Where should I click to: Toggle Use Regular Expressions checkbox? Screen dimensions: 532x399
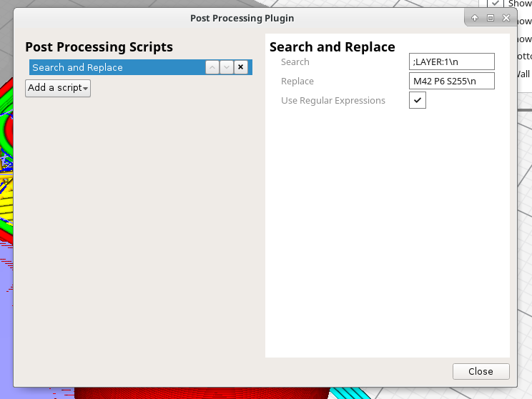(x=418, y=100)
